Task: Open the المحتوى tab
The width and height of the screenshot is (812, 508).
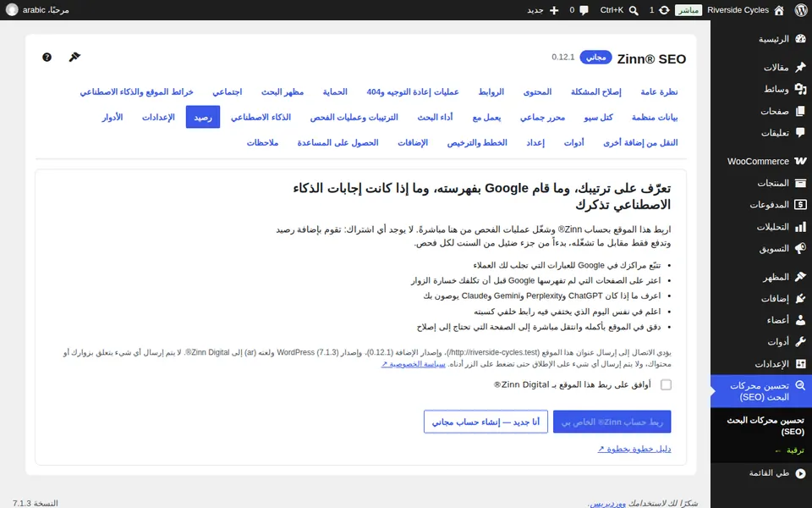Action: (538, 91)
